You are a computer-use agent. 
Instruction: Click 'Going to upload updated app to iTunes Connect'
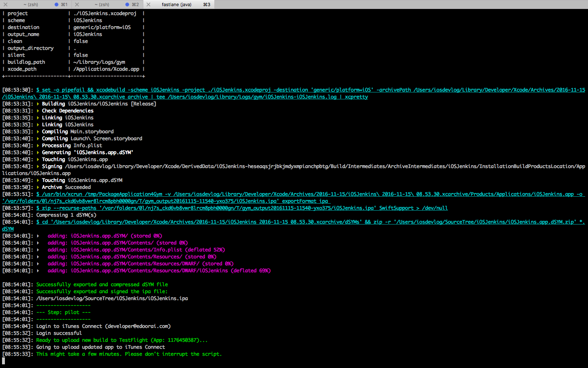(100, 347)
